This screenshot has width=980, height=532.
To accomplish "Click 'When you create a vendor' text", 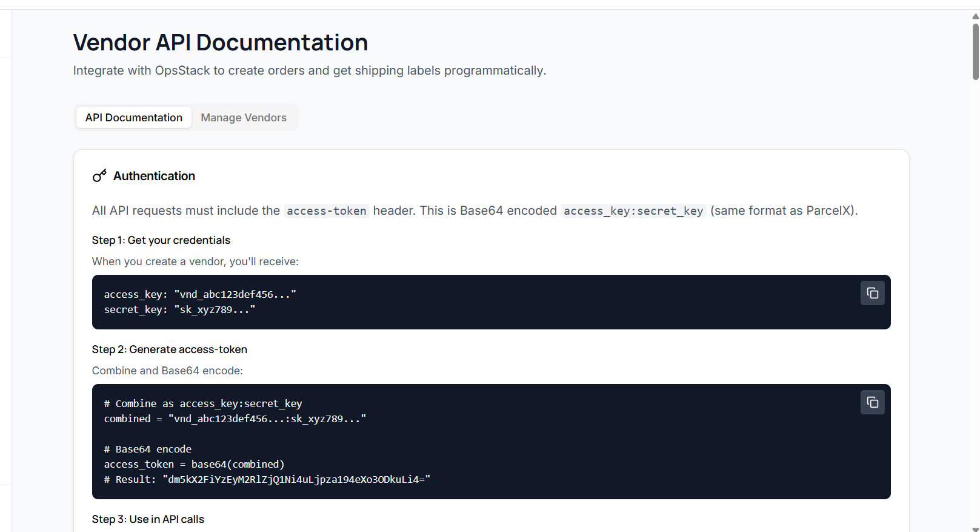I will click(195, 261).
